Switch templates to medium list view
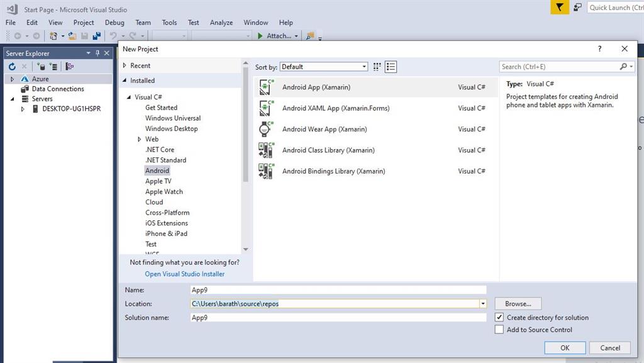 click(391, 67)
